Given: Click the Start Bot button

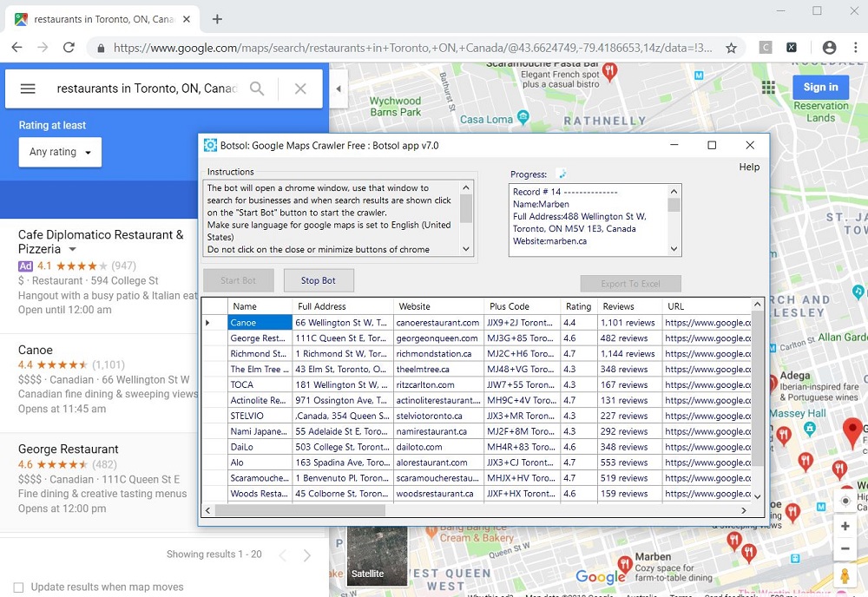Looking at the screenshot, I should (x=239, y=280).
